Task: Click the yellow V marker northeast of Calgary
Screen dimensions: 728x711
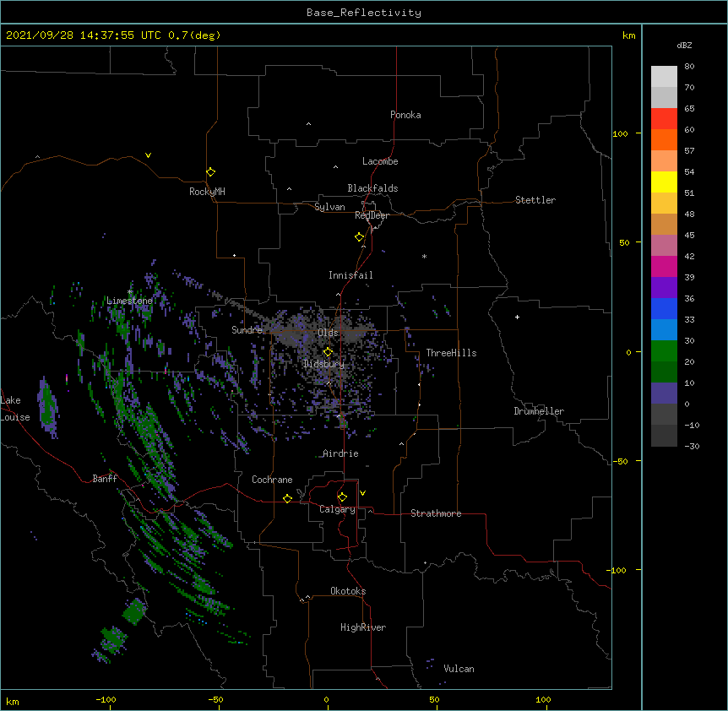Action: click(362, 493)
